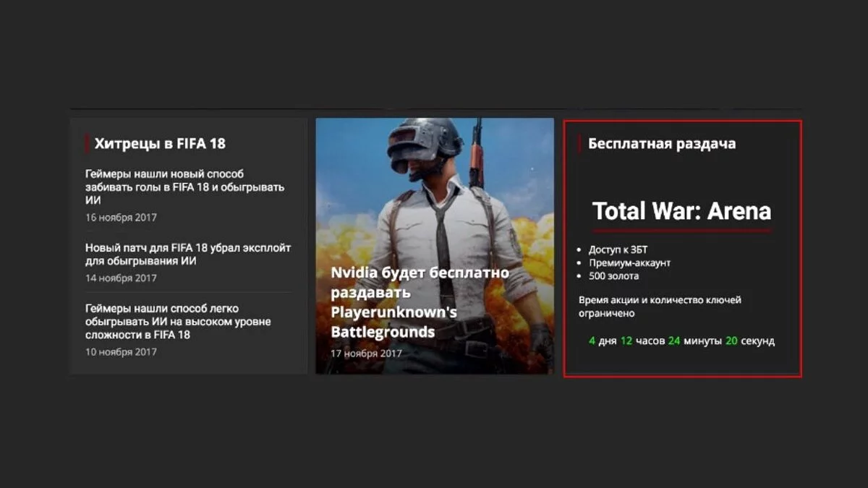Open article 'Новый патч для FIFA 18 убрал эксплойт'
This screenshot has width=868, height=488.
[188, 254]
